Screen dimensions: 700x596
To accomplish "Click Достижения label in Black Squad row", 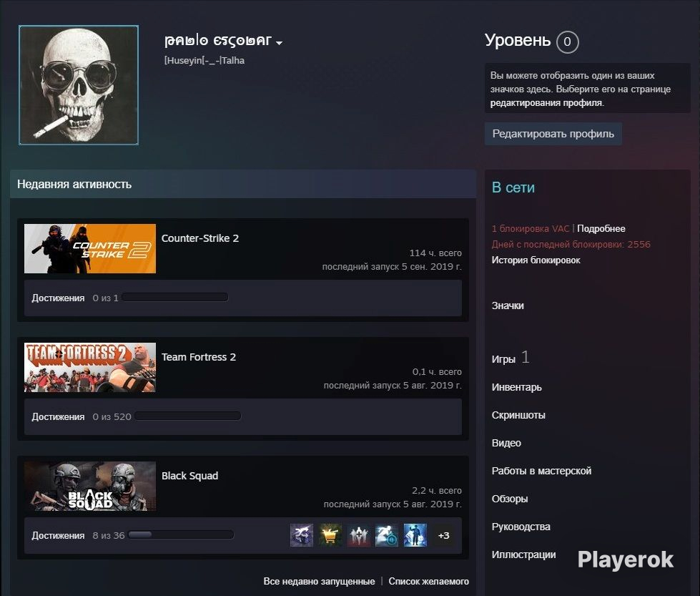I will [58, 536].
